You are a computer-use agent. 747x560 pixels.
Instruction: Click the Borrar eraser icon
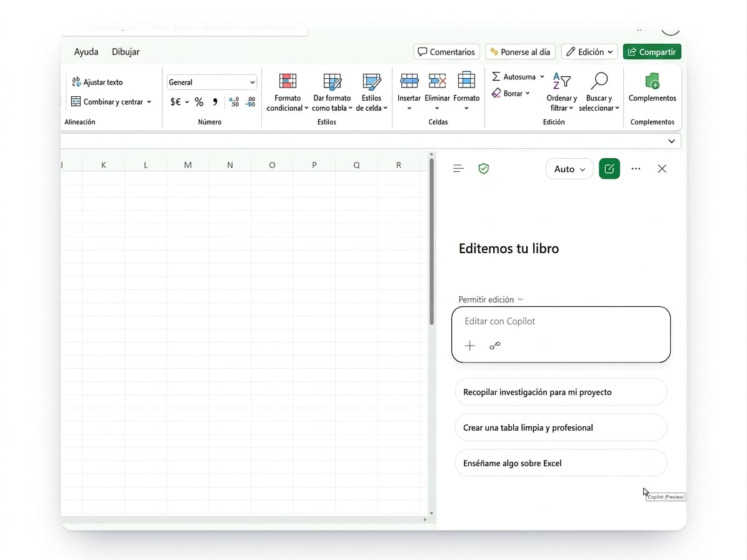tap(496, 93)
